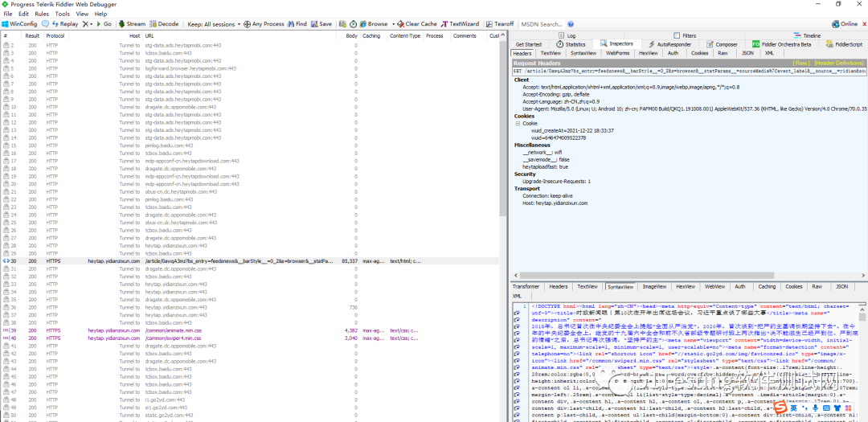The height and width of the screenshot is (422, 868).
Task: Replay the selected session
Action: click(64, 24)
